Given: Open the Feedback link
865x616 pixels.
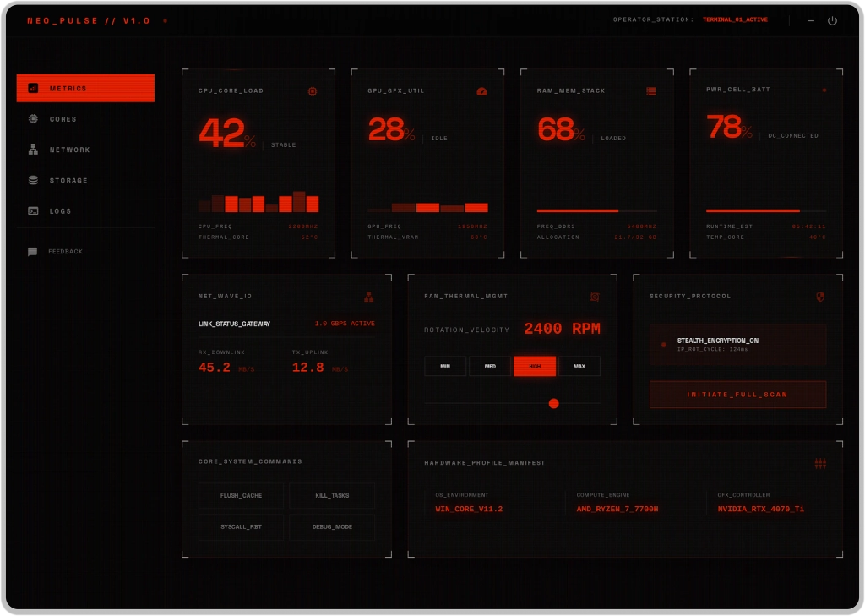Looking at the screenshot, I should 85,252.
